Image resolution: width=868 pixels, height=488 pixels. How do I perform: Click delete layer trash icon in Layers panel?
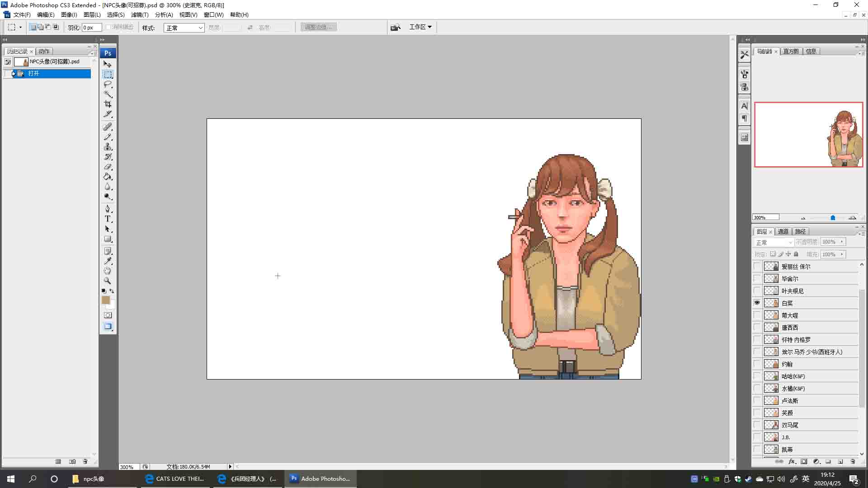pyautogui.click(x=853, y=461)
